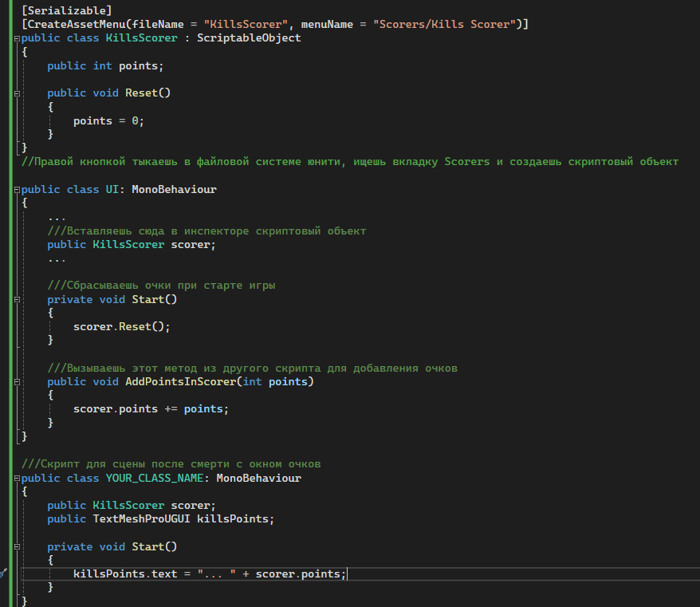Click comment 'Вызываешь этот метод из другого скрипта'
Screen dimensions: 700x607
[252, 369]
